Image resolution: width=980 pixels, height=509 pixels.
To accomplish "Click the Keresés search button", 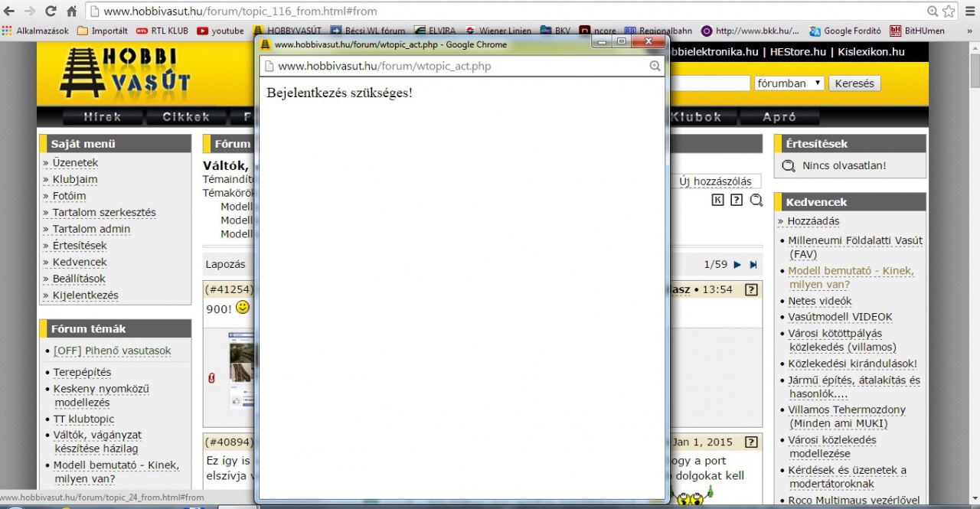I will 854,83.
